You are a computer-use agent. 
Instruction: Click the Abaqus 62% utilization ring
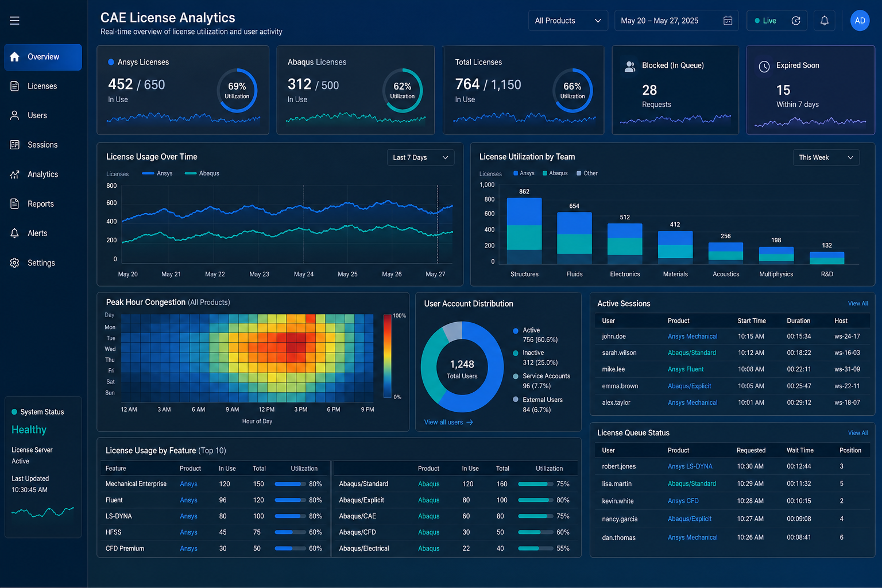(x=403, y=91)
